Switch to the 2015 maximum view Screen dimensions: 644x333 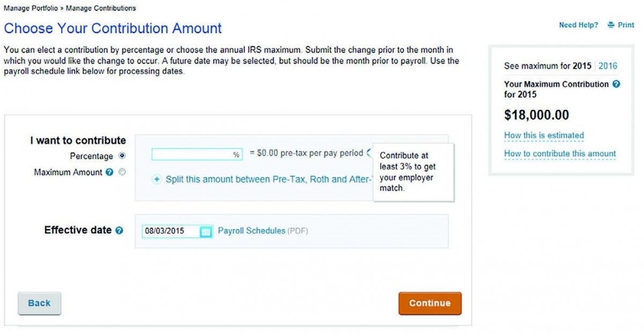(581, 66)
